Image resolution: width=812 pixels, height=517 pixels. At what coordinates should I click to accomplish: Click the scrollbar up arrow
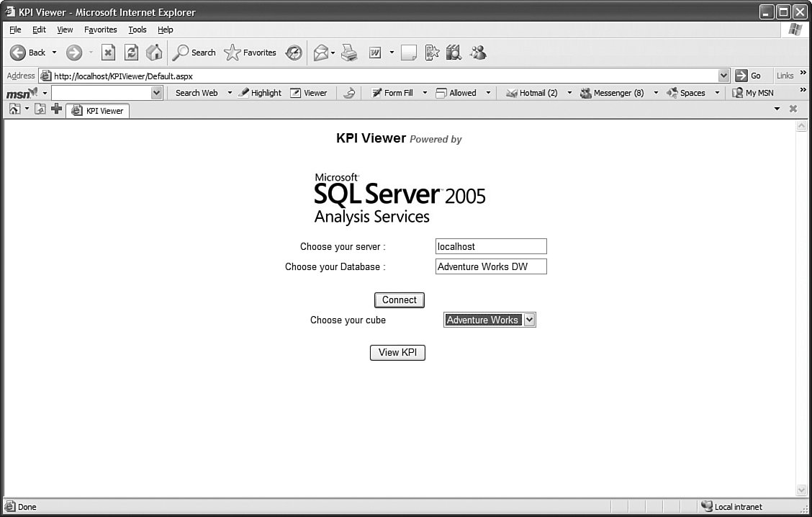point(802,126)
